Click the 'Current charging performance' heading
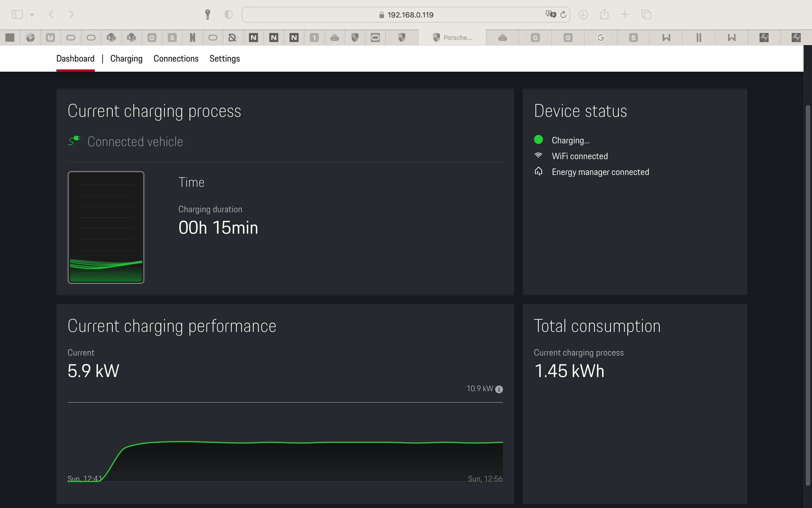Image resolution: width=812 pixels, height=508 pixels. pyautogui.click(x=172, y=326)
